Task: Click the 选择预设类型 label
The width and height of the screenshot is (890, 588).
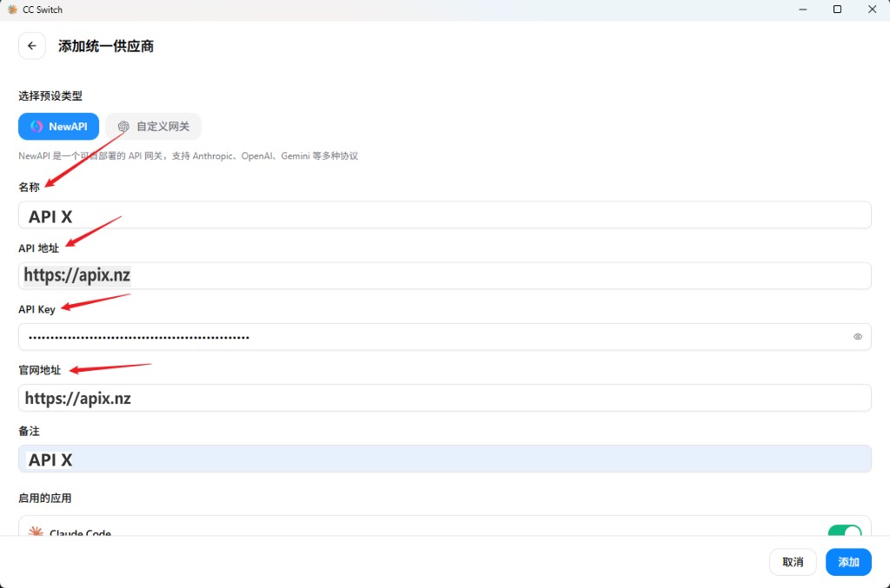Action: (50, 96)
